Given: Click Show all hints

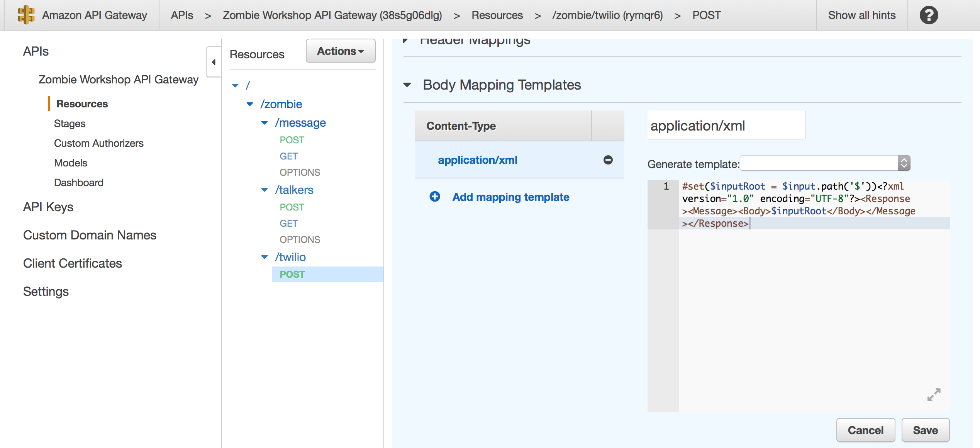Looking at the screenshot, I should point(861,15).
